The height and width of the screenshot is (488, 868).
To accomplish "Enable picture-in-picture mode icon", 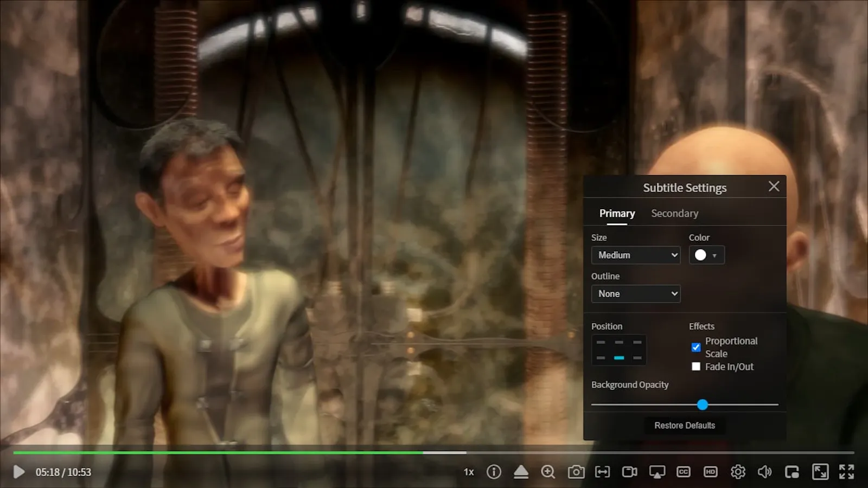I will click(792, 472).
